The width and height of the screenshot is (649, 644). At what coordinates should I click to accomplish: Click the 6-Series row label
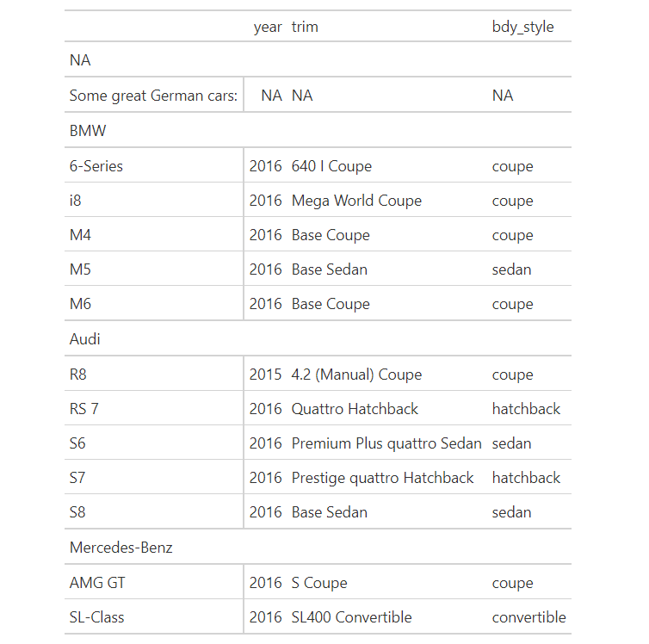(96, 166)
